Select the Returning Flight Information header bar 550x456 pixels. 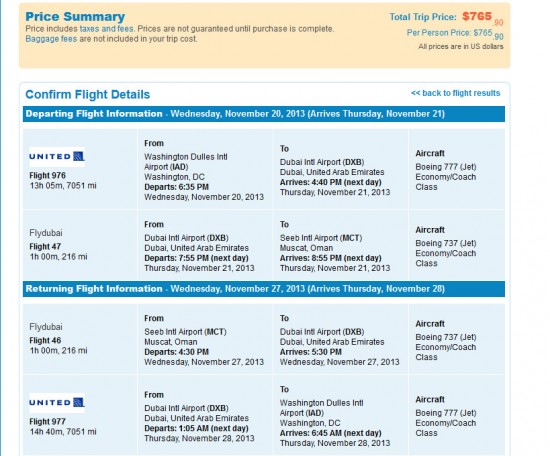pyautogui.click(x=264, y=289)
